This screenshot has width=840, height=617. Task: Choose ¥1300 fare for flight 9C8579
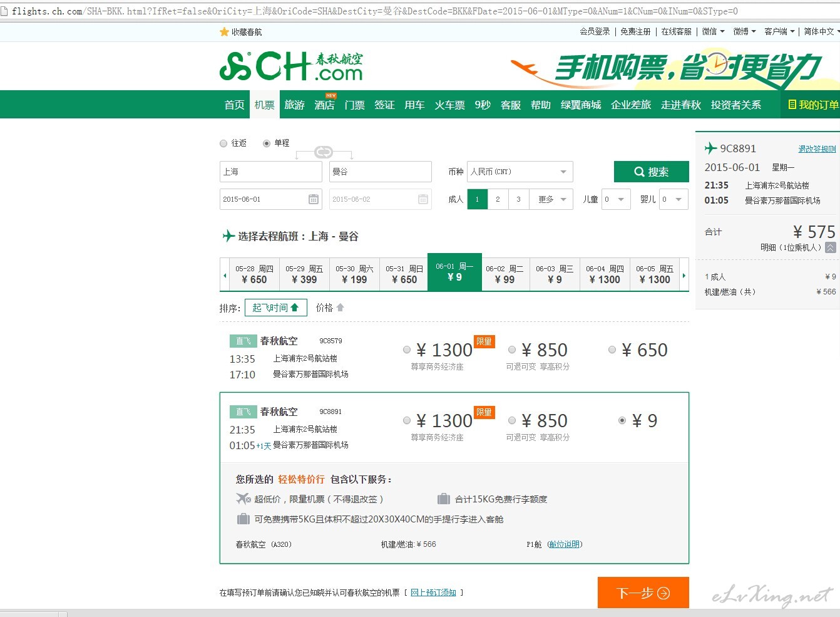click(407, 350)
